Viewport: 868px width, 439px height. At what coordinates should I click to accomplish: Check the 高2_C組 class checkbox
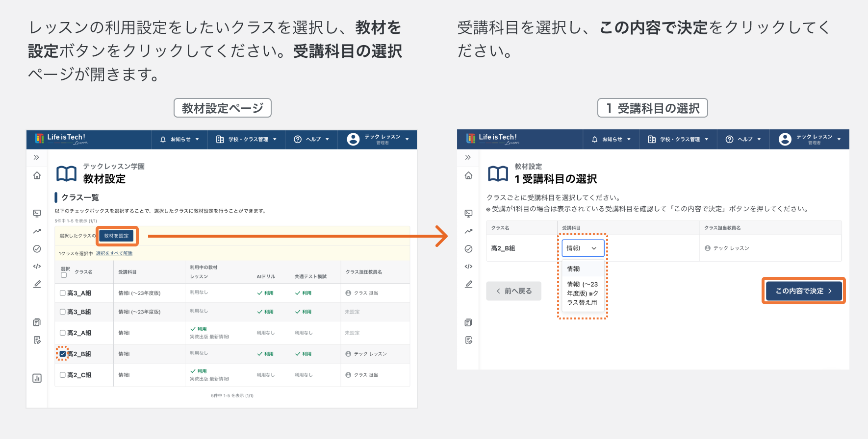click(x=63, y=375)
